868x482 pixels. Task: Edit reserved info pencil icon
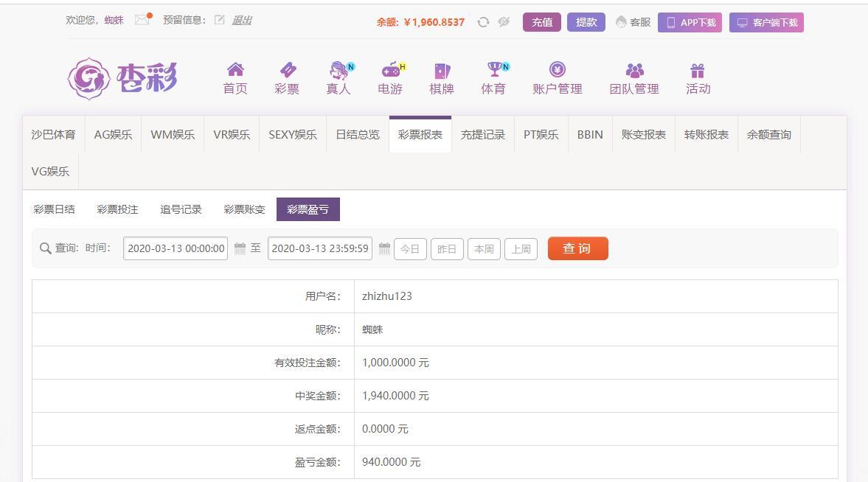pos(220,20)
